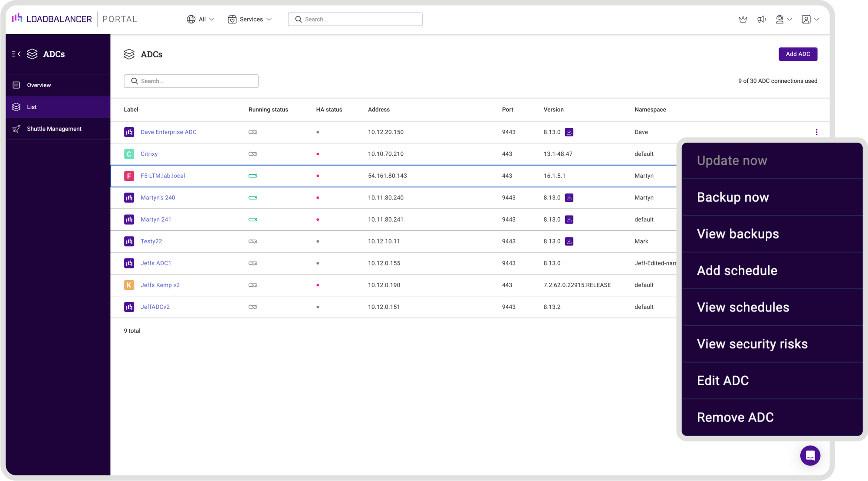Choose View backups from the context menu
This screenshot has width=868, height=481.
(x=772, y=234)
